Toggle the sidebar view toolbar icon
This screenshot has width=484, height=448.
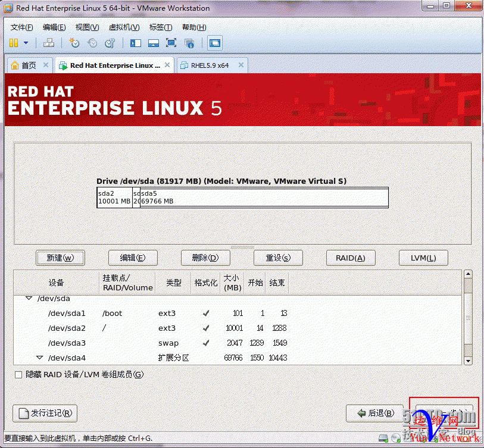click(136, 43)
